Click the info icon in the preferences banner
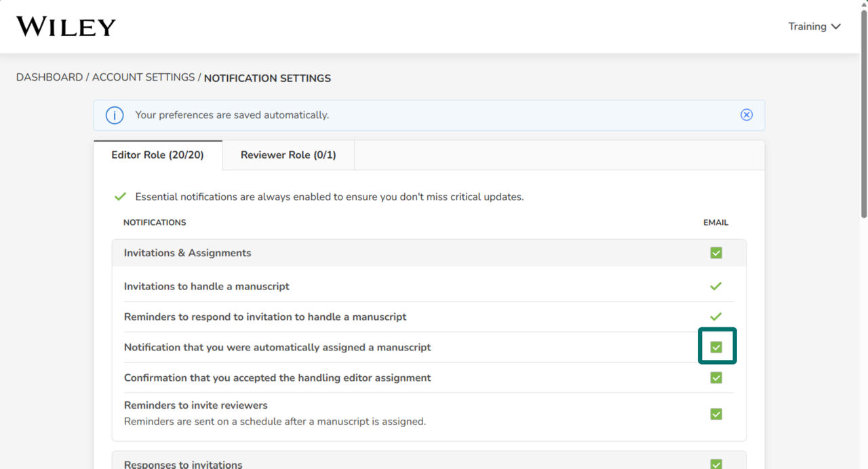The image size is (868, 469). [x=115, y=115]
